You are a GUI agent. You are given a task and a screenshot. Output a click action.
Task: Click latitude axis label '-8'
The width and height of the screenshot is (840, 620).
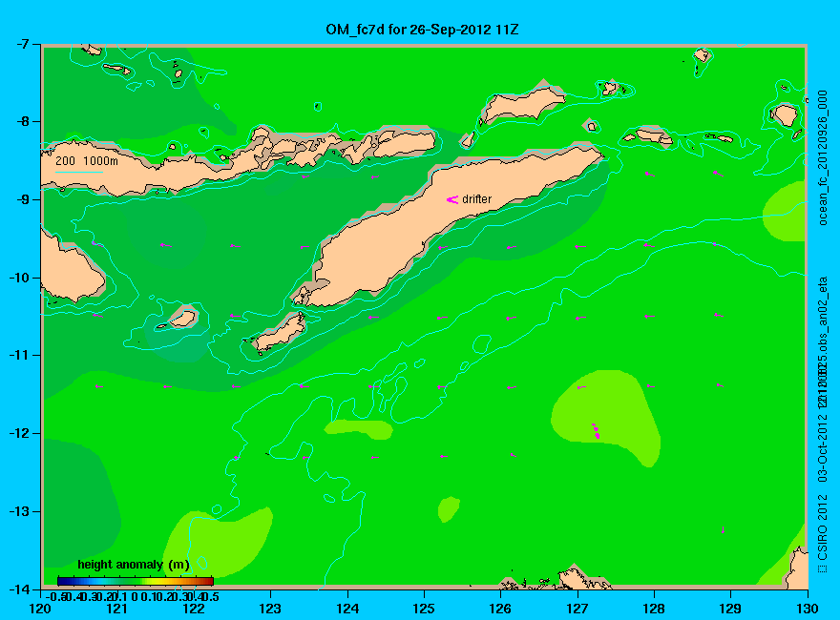point(21,121)
